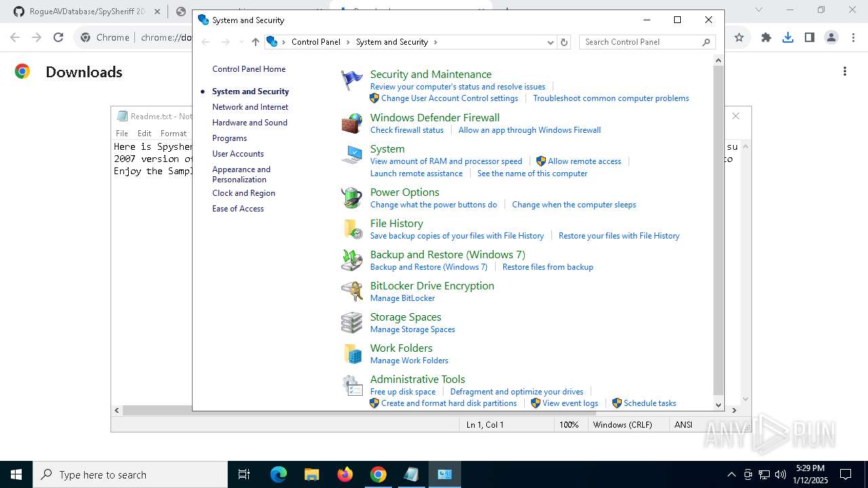Click the Backup and Restore icon
The height and width of the screenshot is (488, 868).
351,260
